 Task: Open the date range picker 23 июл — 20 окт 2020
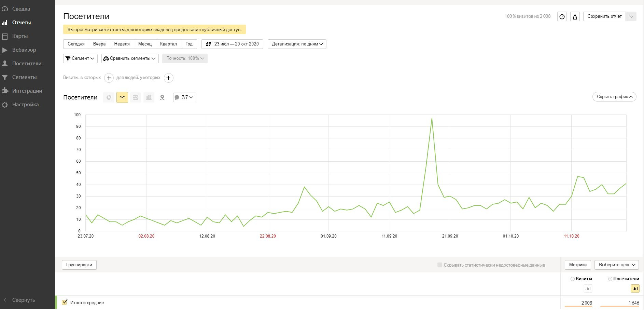pos(232,44)
